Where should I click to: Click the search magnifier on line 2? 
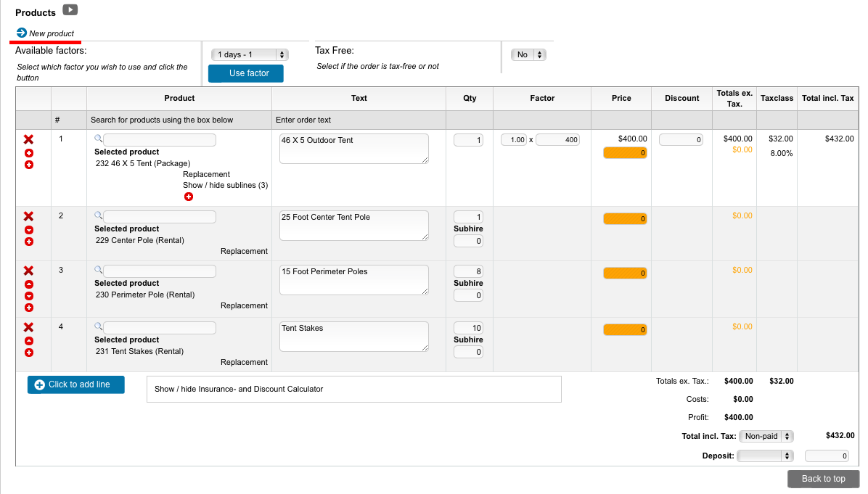pyautogui.click(x=98, y=215)
